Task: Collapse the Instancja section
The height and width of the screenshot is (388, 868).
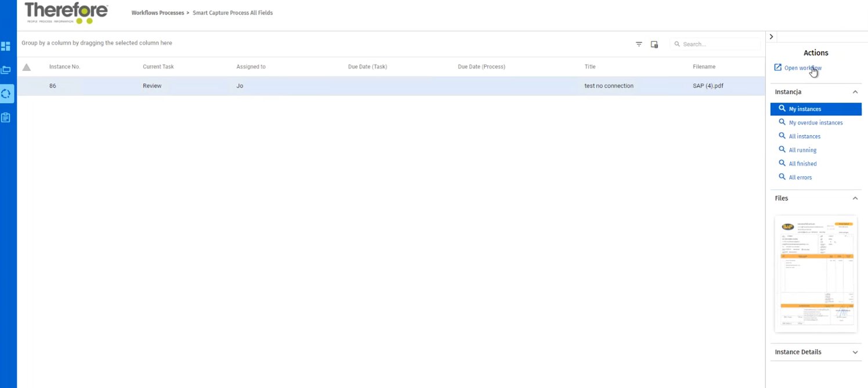Action: [855, 92]
